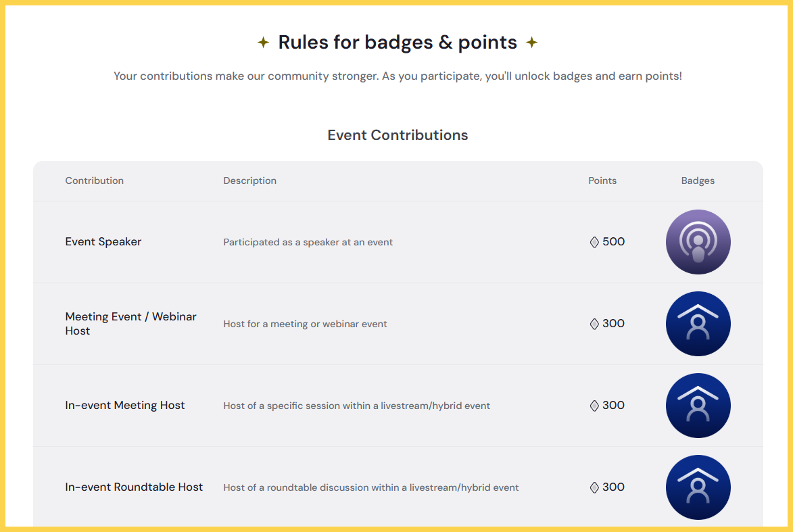Click the Rules for badges & points title
The image size is (793, 532).
coord(398,43)
